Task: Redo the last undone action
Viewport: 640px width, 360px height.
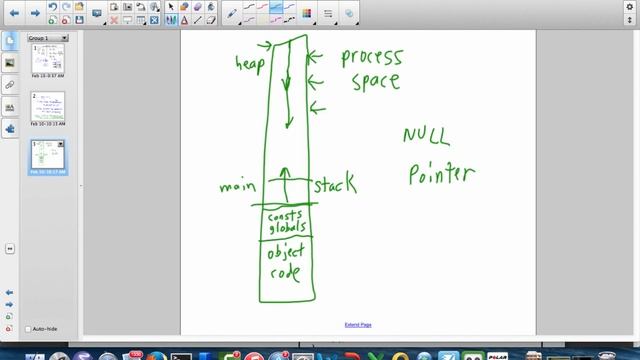Action: click(66, 7)
